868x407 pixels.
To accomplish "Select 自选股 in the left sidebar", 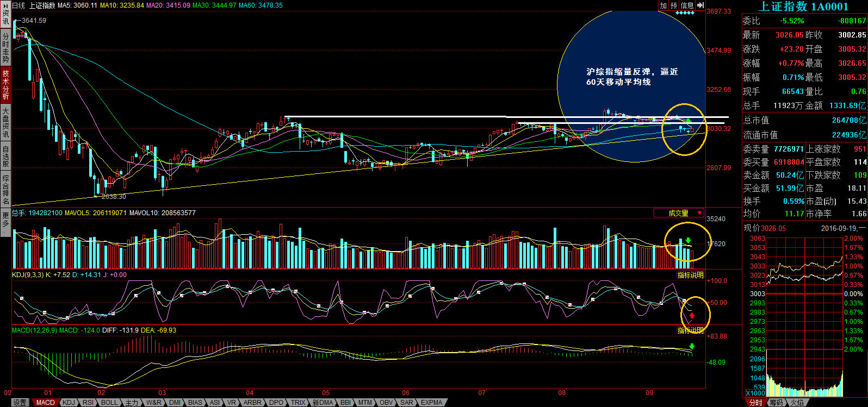I will [x=5, y=156].
